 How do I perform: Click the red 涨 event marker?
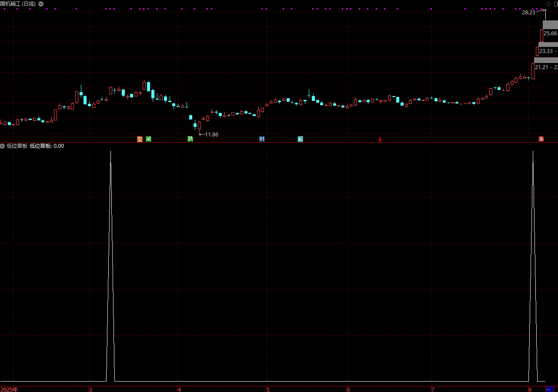(x=541, y=139)
